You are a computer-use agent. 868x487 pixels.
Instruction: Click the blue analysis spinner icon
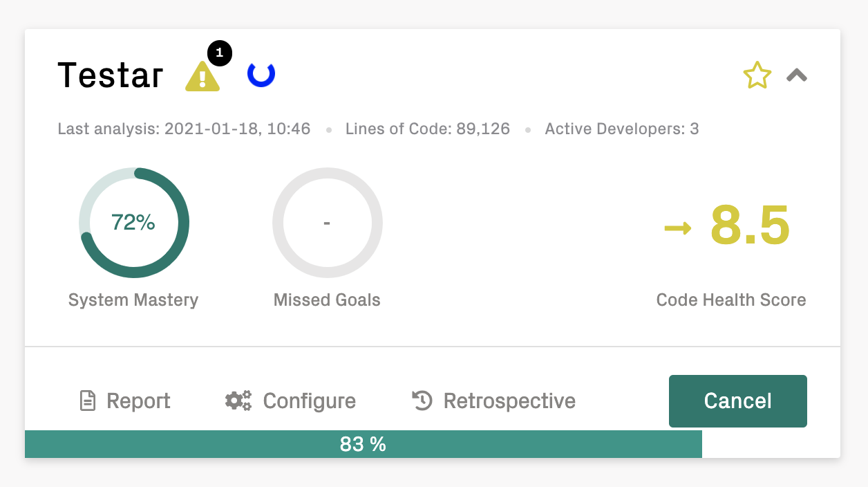tap(261, 75)
